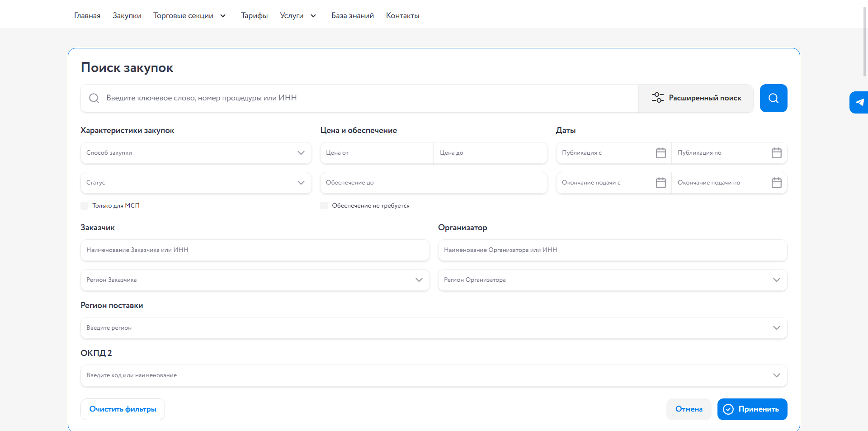Click the magnifier icon inside the search field
This screenshot has width=868, height=431.
tap(94, 98)
